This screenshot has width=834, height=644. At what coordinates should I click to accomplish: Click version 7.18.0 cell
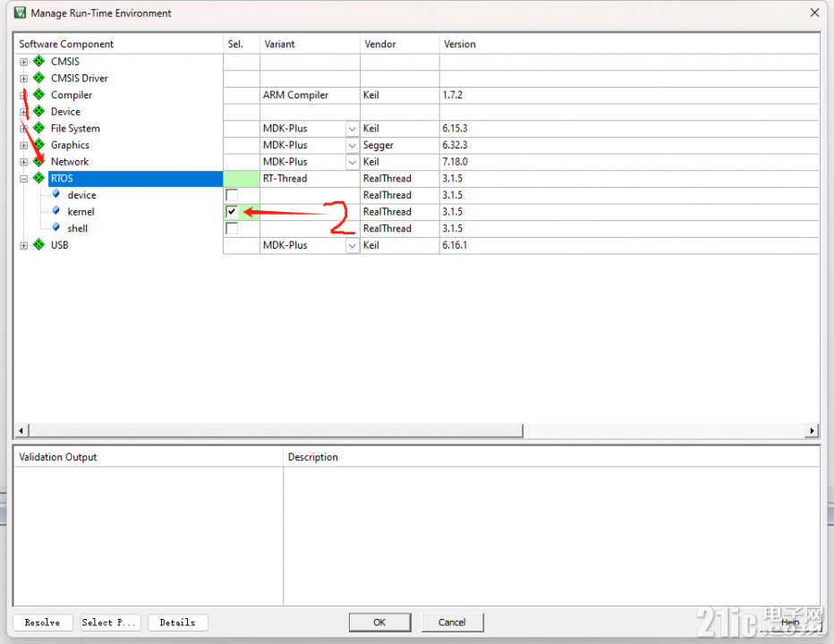629,162
